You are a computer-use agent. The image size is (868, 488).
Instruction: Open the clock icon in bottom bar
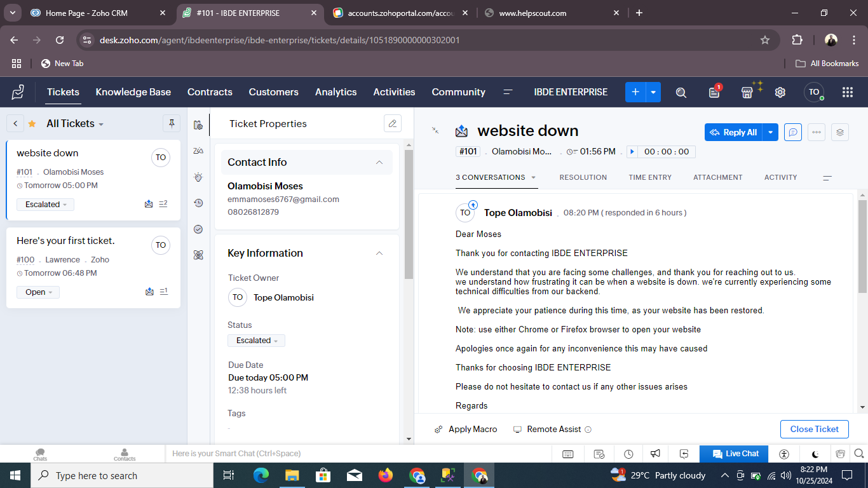(628, 454)
